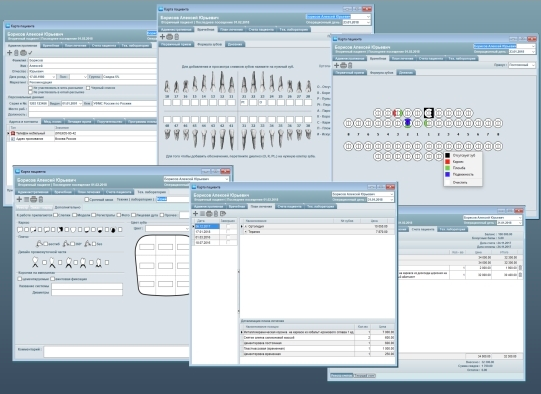541x394 pixels.
Task: Click the trash icon in the Административная window toolbar
Action: [x=16, y=53]
